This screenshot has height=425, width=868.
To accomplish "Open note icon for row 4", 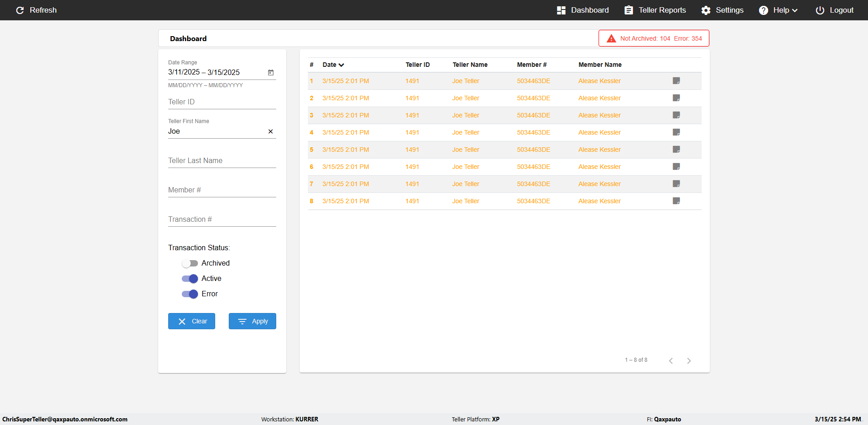I will click(676, 132).
